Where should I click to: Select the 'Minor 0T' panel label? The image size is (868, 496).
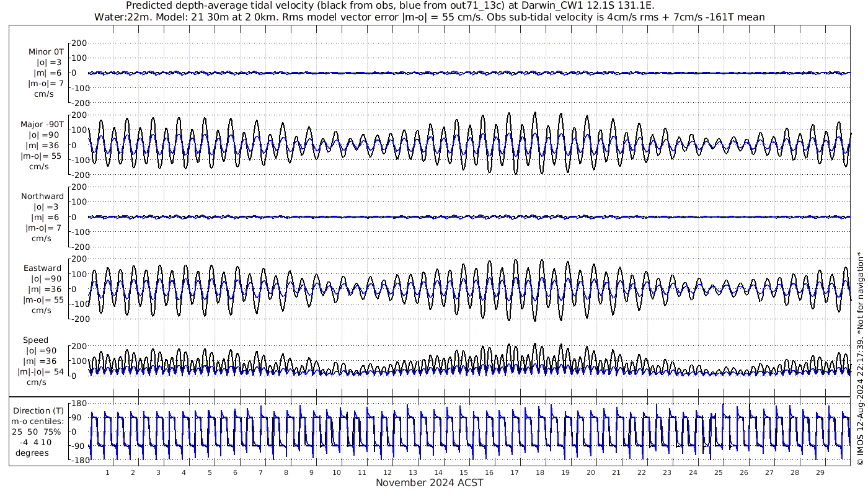coord(46,52)
